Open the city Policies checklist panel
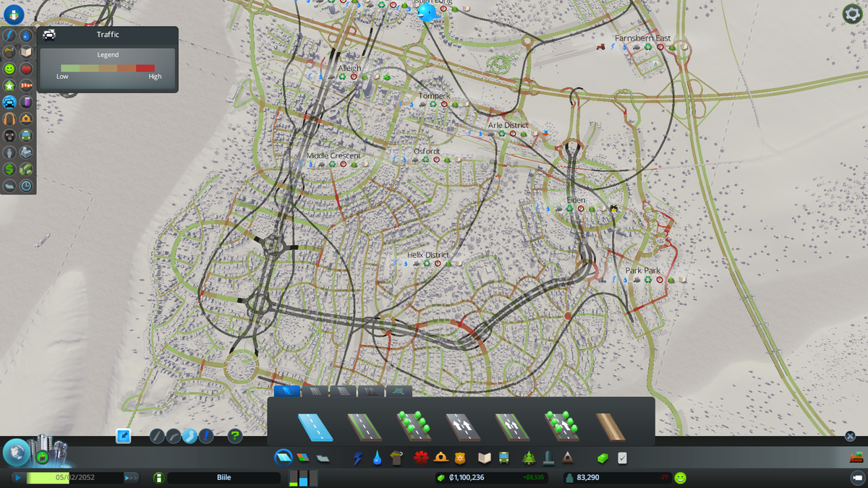 [622, 458]
